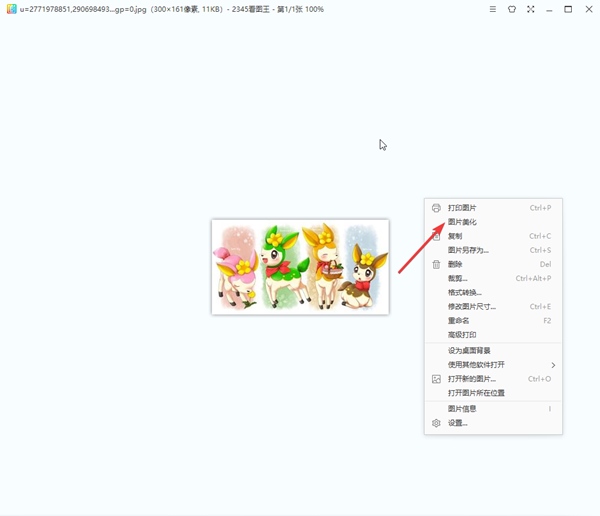Viewport: 600px width, 516px height.
Task: Open 格式转换... from the context menu
Action: (464, 292)
